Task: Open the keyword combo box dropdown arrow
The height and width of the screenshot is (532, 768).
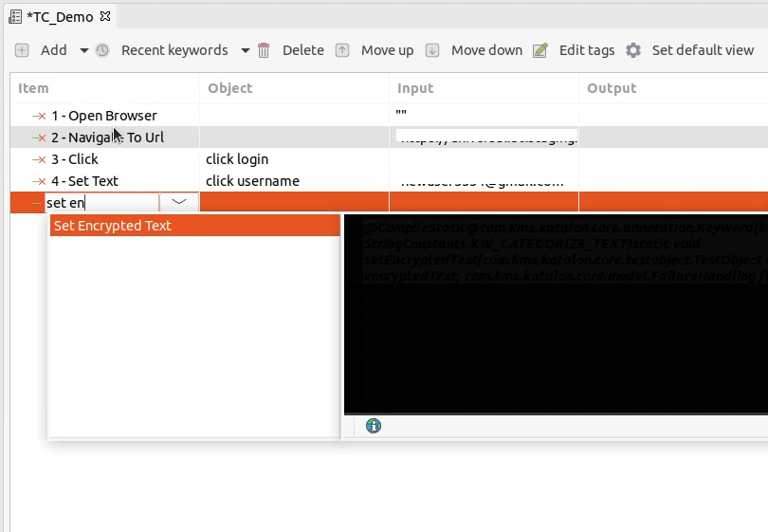Action: point(179,202)
